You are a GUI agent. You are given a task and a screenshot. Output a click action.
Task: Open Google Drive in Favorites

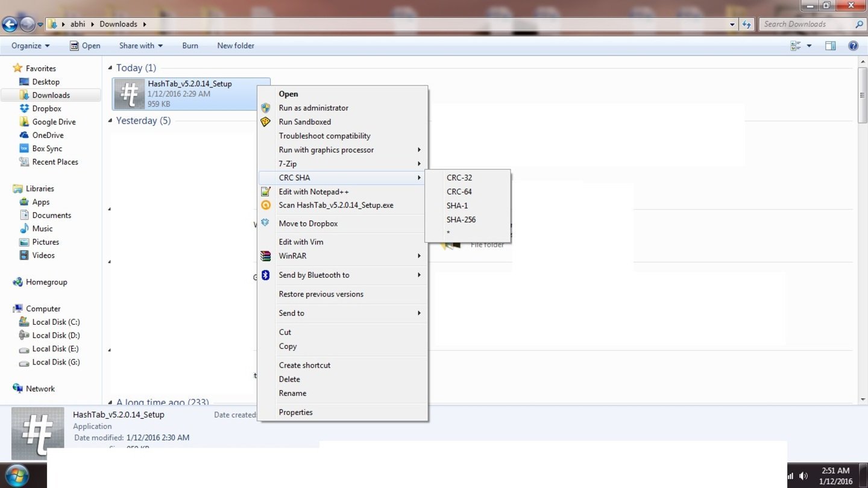click(x=54, y=122)
